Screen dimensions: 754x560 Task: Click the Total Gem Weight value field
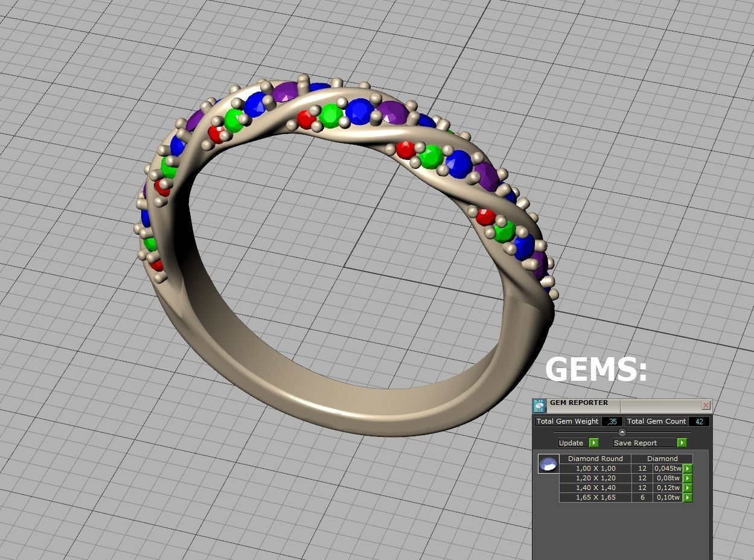(x=612, y=421)
